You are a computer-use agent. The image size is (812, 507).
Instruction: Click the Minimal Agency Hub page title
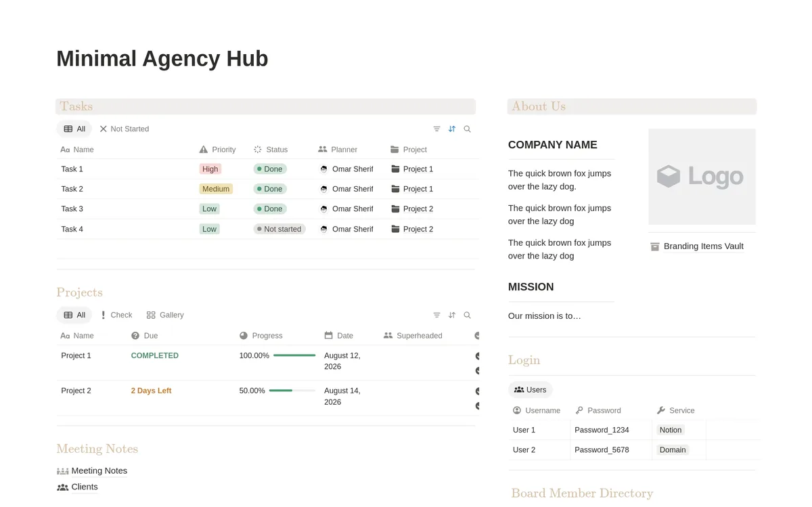(x=162, y=59)
